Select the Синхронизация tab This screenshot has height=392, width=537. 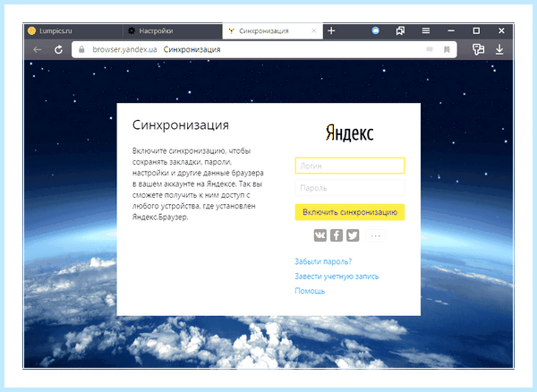coord(272,30)
